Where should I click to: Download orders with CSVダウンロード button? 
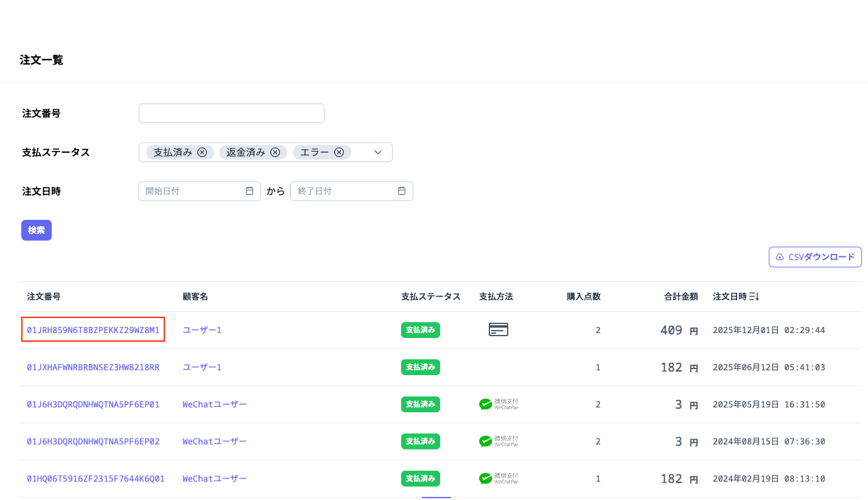[x=815, y=257]
